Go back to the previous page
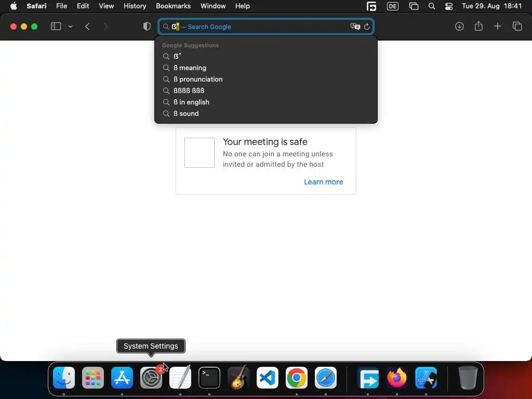Screen dimensions: 532x399 pyautogui.click(x=87, y=26)
